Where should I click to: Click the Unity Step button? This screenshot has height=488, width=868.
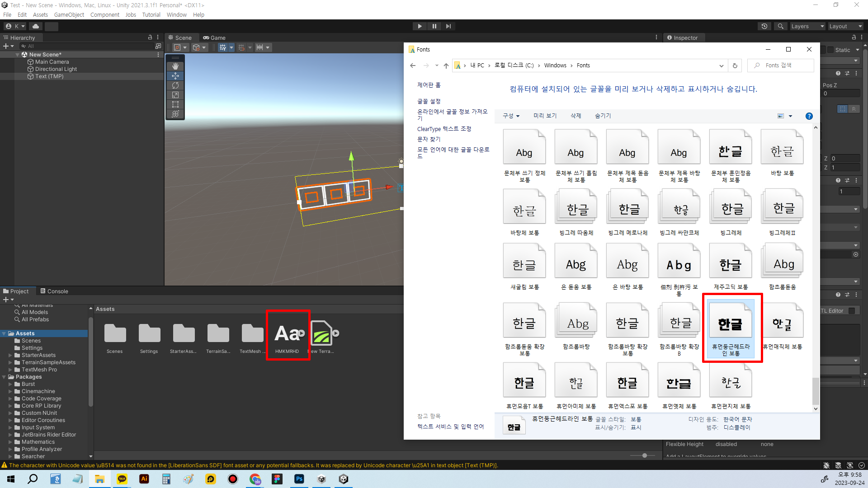tap(448, 26)
